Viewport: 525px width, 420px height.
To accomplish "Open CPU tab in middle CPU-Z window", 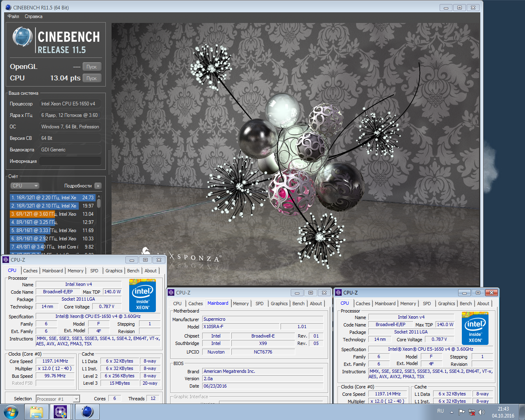I will point(177,304).
